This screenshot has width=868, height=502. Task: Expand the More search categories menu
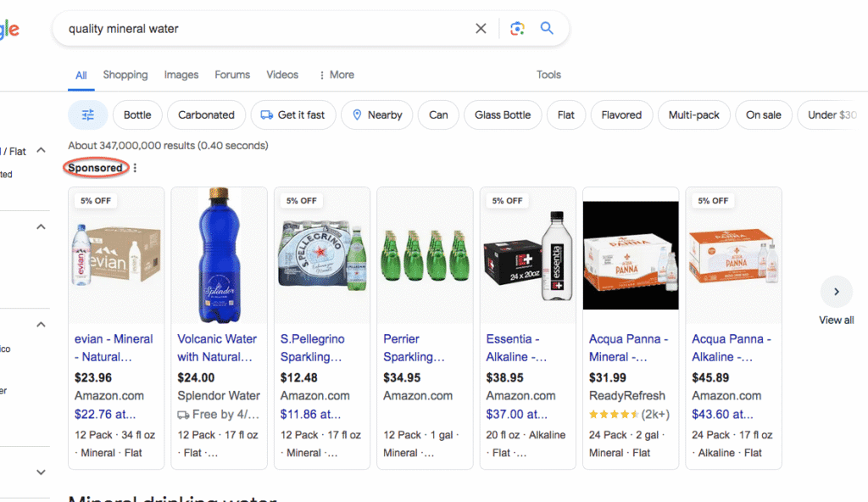(x=336, y=75)
